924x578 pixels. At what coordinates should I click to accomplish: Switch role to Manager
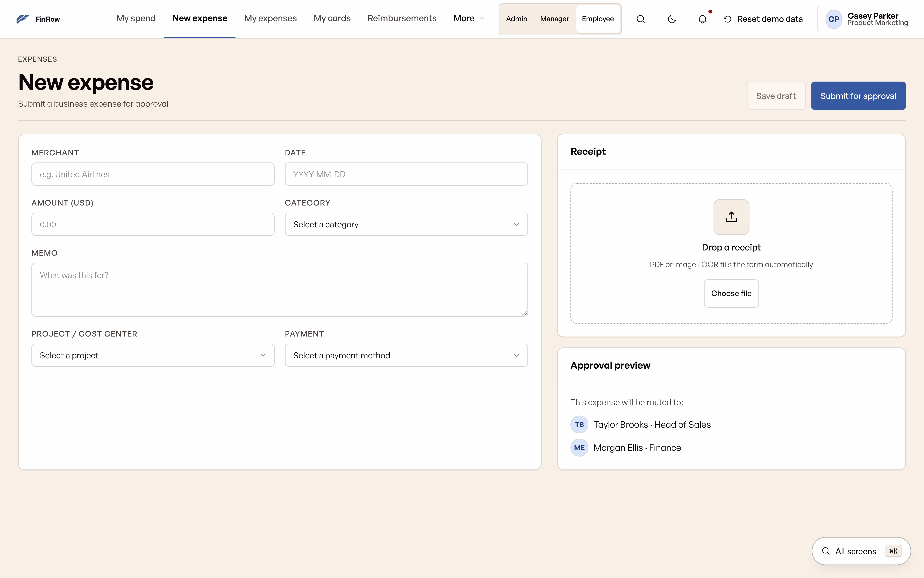(554, 19)
